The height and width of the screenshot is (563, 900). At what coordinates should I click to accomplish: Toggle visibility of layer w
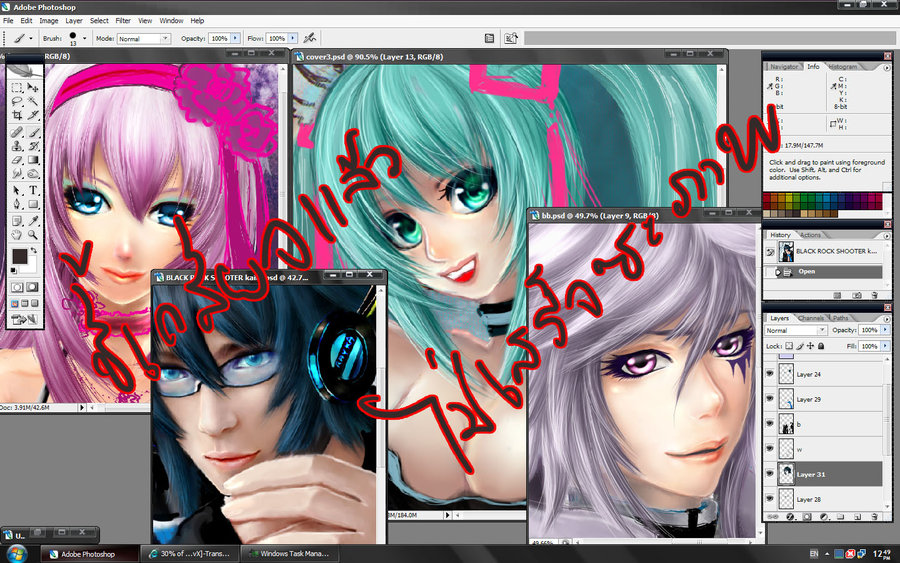[x=770, y=449]
